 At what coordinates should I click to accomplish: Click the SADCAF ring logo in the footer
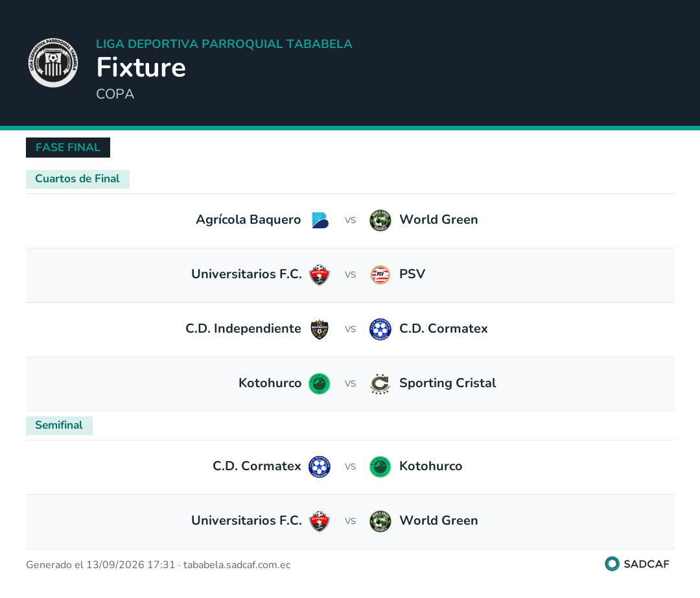tap(612, 564)
